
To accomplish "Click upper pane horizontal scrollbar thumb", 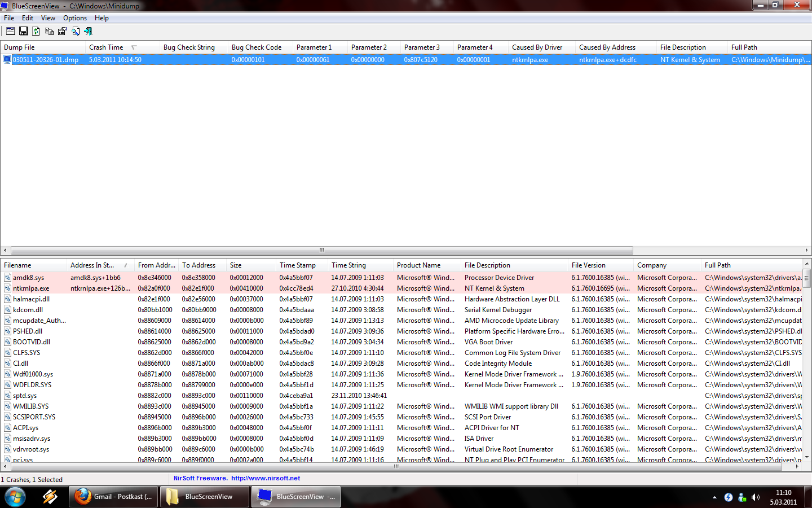I will 321,250.
